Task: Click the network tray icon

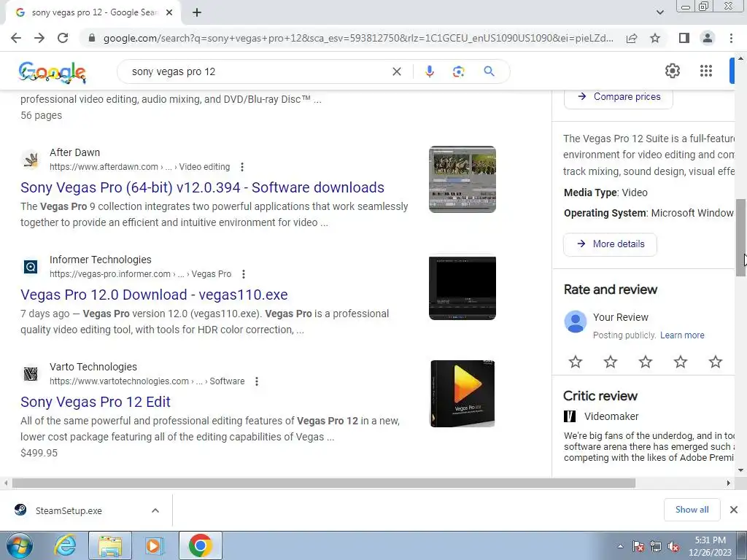Action: click(656, 547)
